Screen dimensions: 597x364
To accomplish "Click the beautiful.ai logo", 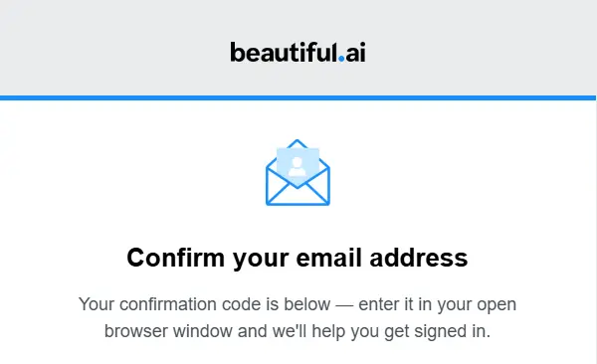I will [x=298, y=52].
